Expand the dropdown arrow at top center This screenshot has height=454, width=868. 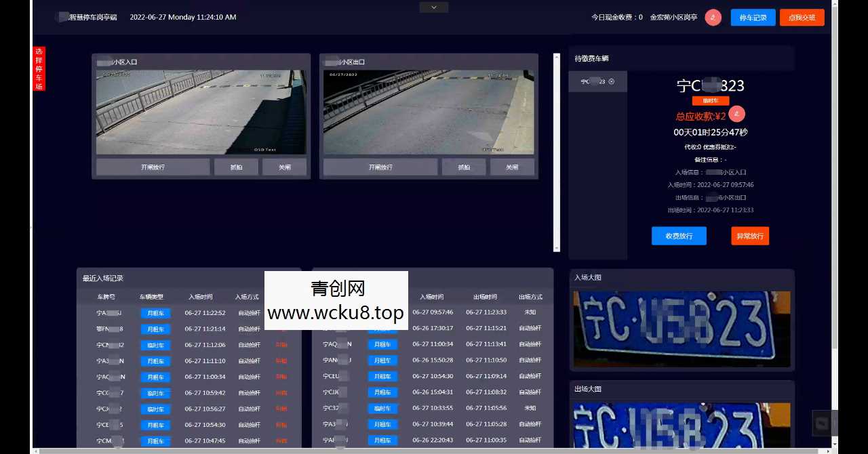point(433,7)
